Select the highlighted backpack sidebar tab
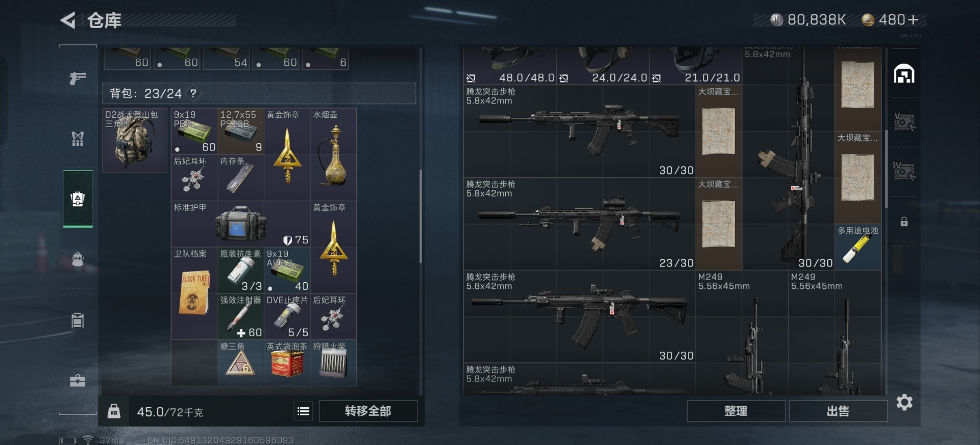 [78, 199]
